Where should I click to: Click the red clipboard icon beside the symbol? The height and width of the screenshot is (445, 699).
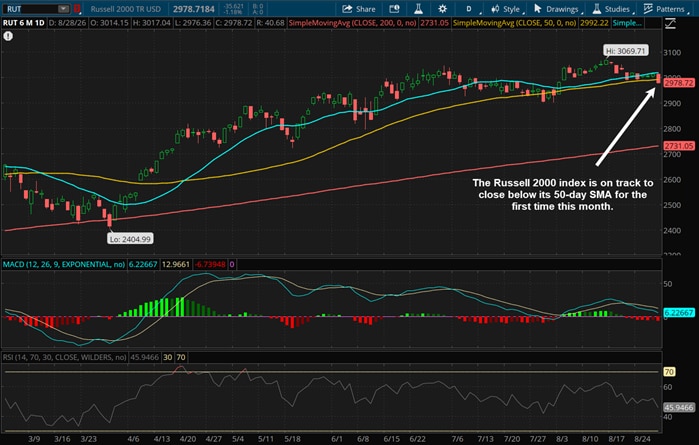pyautogui.click(x=77, y=8)
